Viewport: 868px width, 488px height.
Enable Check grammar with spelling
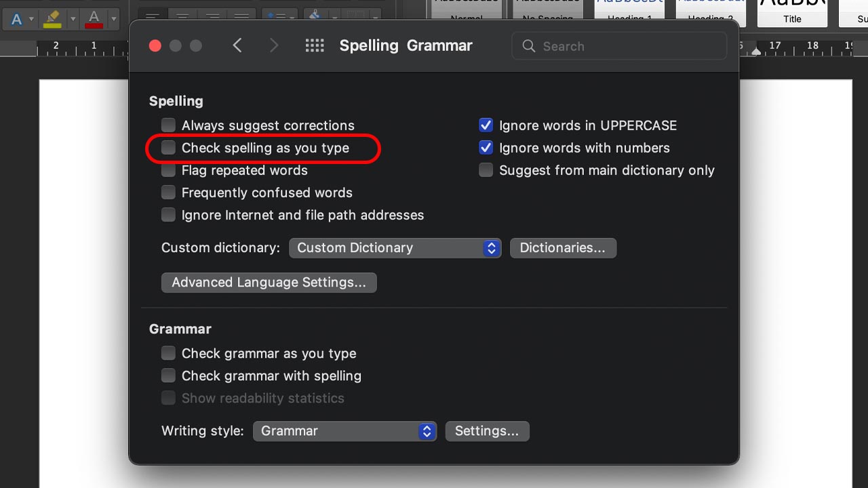168,375
